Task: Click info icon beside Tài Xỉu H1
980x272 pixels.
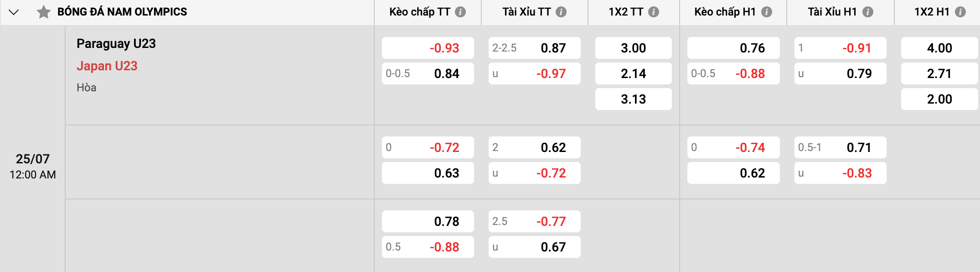Action: click(x=868, y=12)
